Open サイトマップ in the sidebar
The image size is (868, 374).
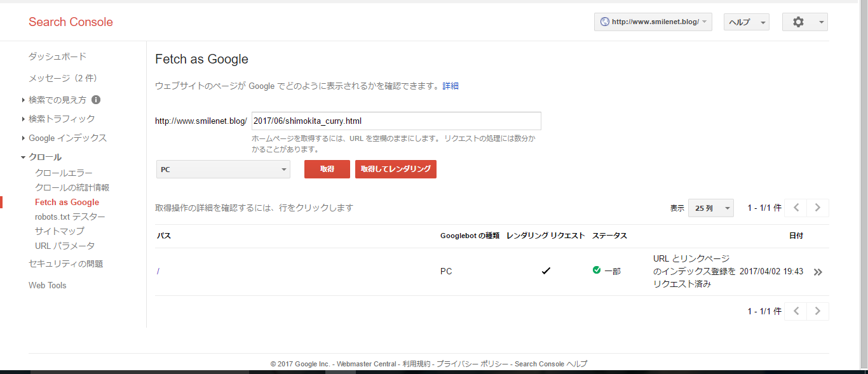(x=60, y=231)
